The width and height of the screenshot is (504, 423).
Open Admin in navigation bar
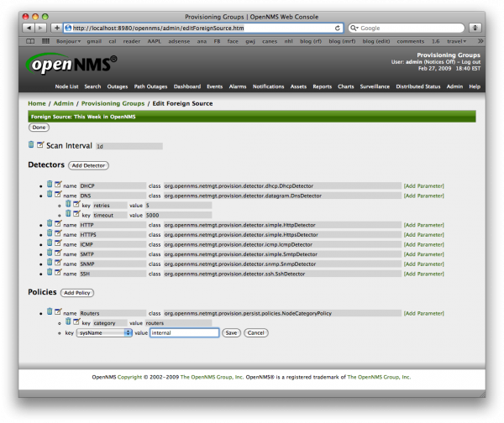(454, 86)
